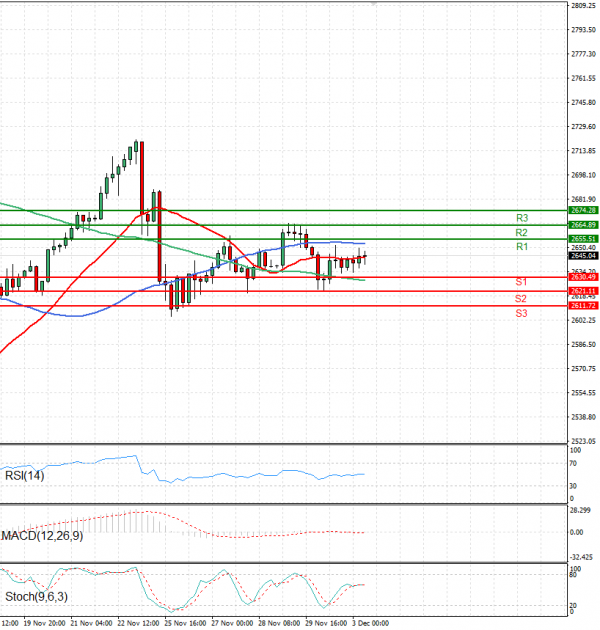The width and height of the screenshot is (600, 630).
Task: Select the 2621.11 support price tag
Action: pyautogui.click(x=584, y=291)
